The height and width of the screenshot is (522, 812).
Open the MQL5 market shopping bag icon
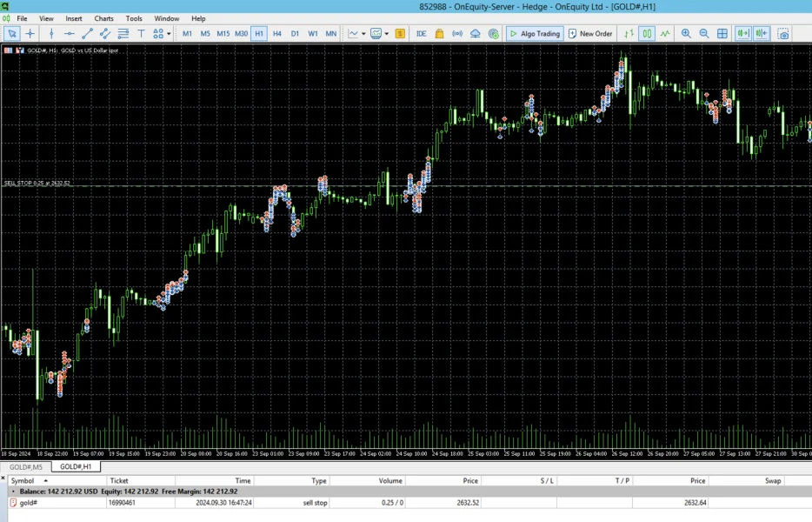pos(439,34)
